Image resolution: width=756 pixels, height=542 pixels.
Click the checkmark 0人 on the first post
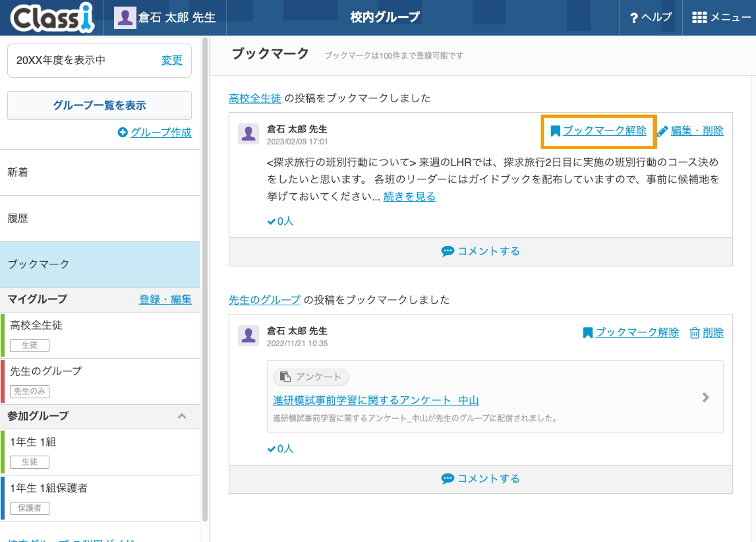click(x=280, y=221)
